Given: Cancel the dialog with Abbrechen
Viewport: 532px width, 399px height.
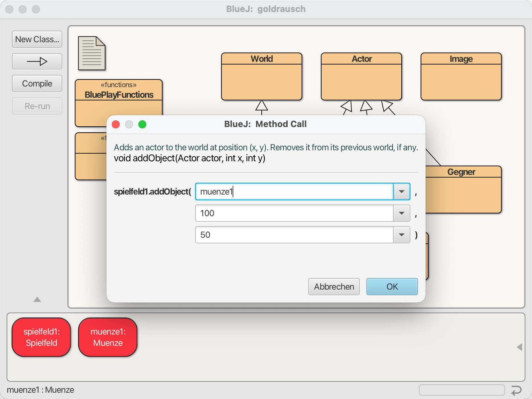Looking at the screenshot, I should click(x=334, y=287).
